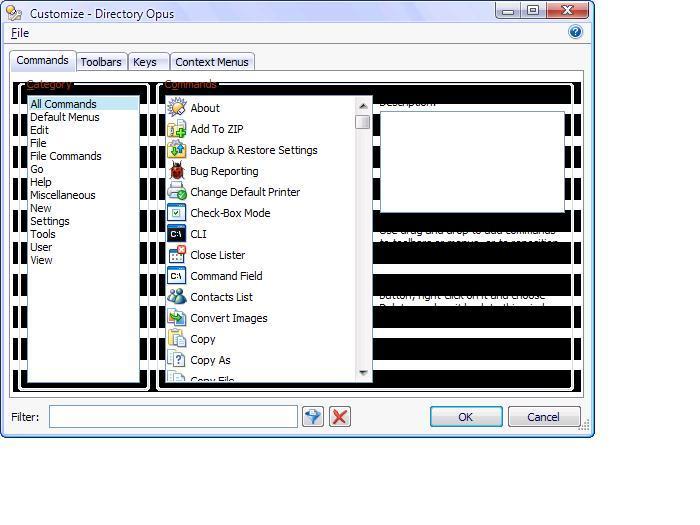Clear filter with red X button

point(340,417)
